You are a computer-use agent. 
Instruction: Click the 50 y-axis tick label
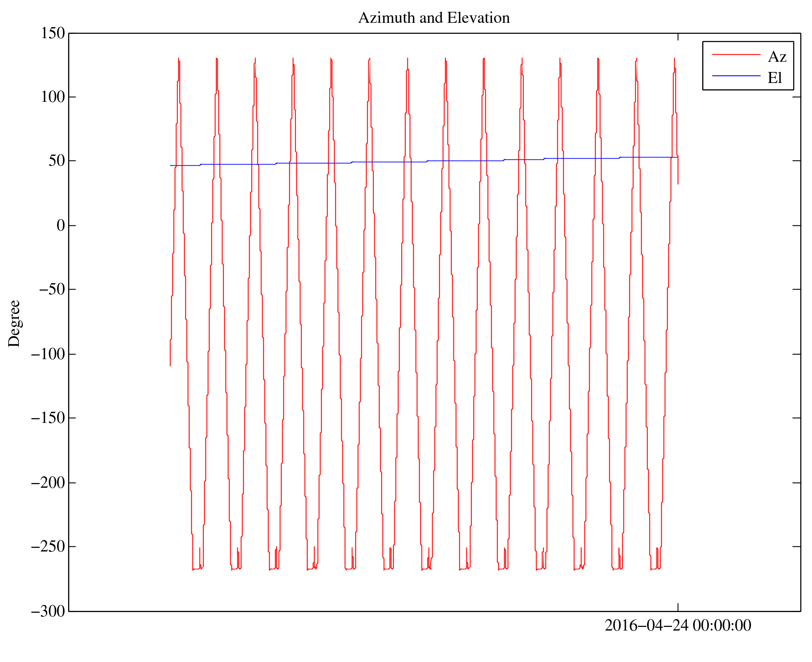point(57,161)
